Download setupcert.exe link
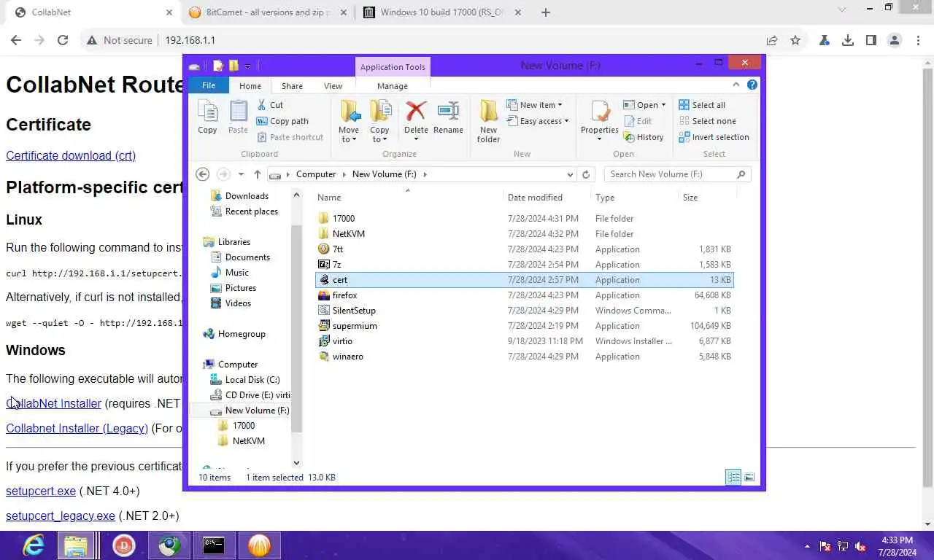 41,491
